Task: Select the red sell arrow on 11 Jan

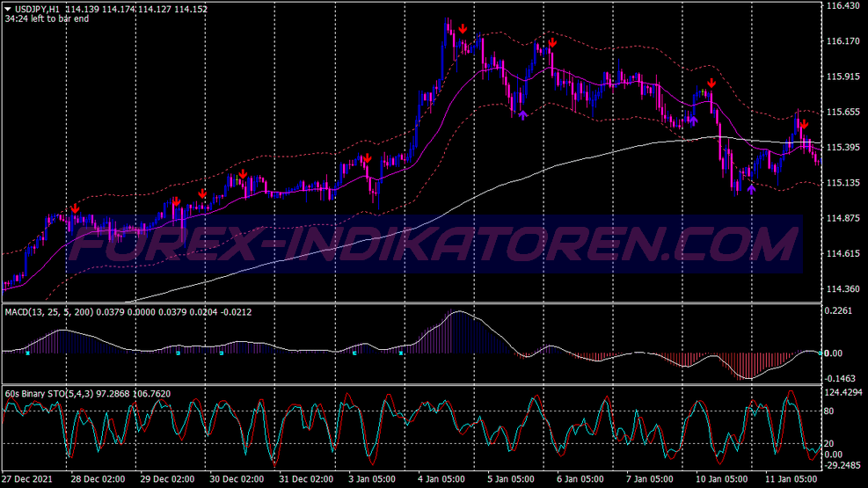Action: click(804, 125)
